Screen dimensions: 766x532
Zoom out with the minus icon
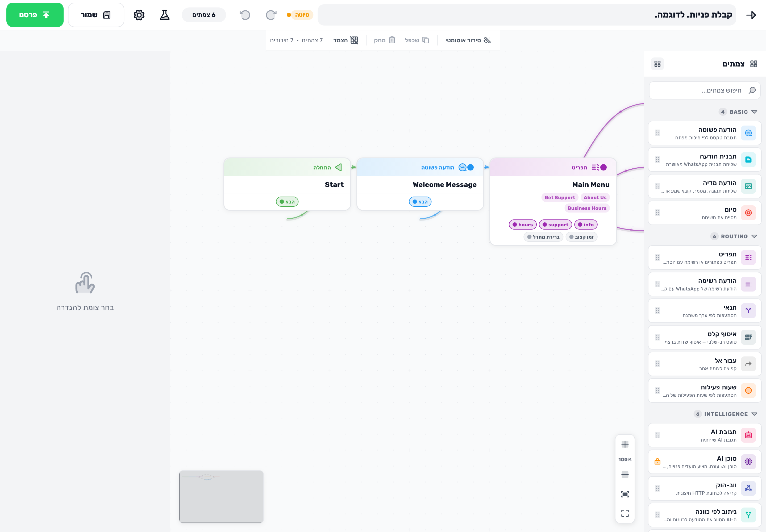pyautogui.click(x=625, y=475)
